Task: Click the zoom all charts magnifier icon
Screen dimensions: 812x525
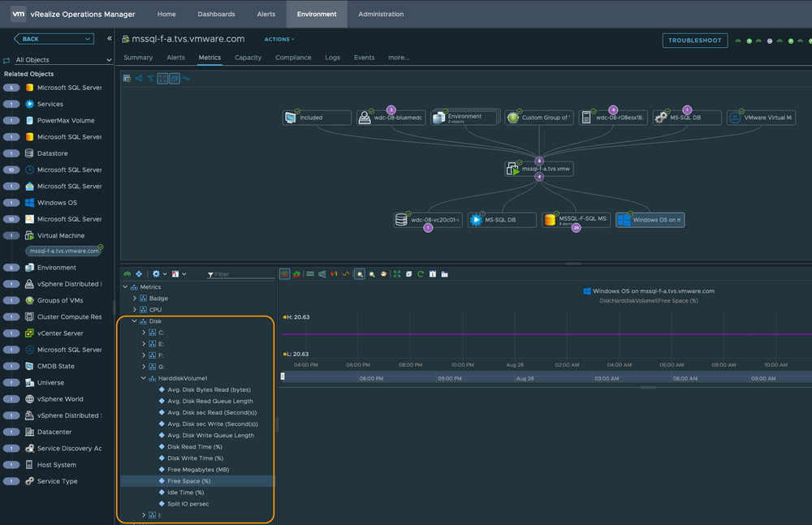Action: [x=372, y=274]
